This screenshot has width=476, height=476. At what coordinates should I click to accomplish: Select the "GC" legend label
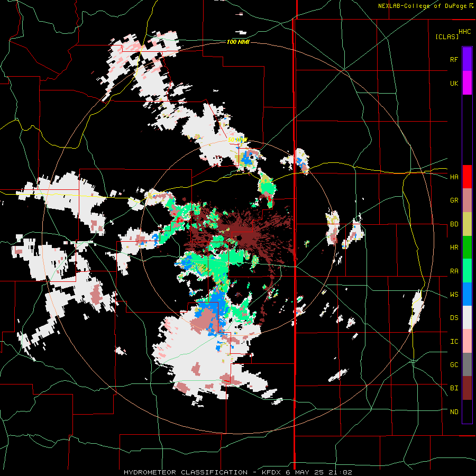[x=454, y=365]
